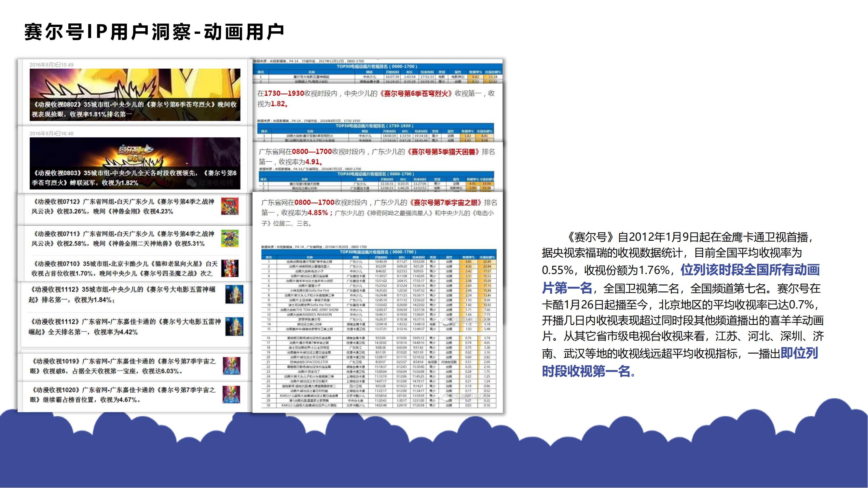Viewport: 868px width, 488px height.
Task: Click thumbnail beside 动漫收视1112 广东省网 article
Action: 234,326
